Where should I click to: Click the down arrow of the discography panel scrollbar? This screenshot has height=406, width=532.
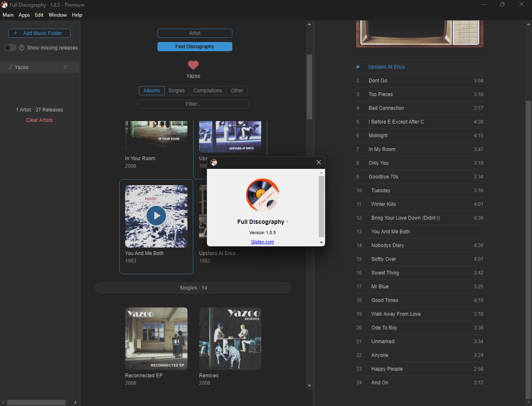tap(309, 386)
